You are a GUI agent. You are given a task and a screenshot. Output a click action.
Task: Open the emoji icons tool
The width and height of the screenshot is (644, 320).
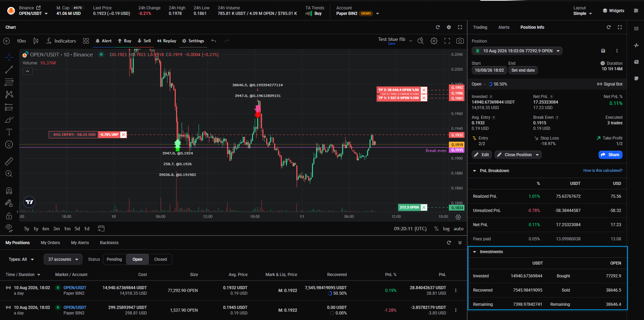pyautogui.click(x=9, y=144)
